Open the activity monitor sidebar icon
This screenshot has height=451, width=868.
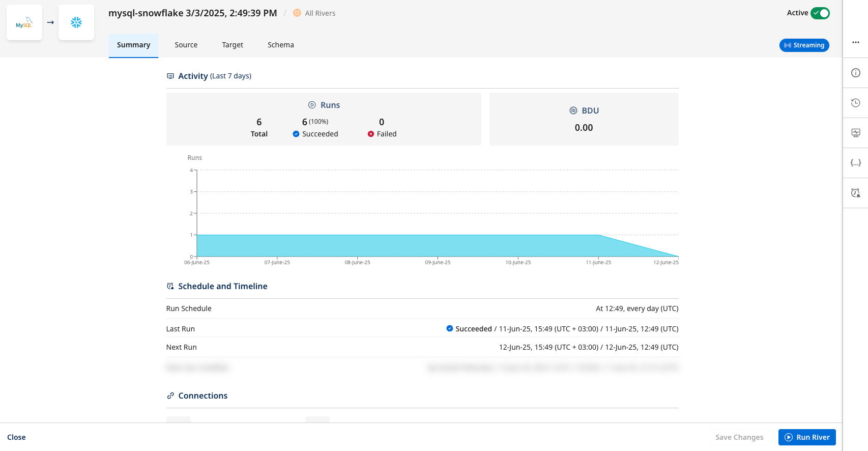pyautogui.click(x=856, y=133)
